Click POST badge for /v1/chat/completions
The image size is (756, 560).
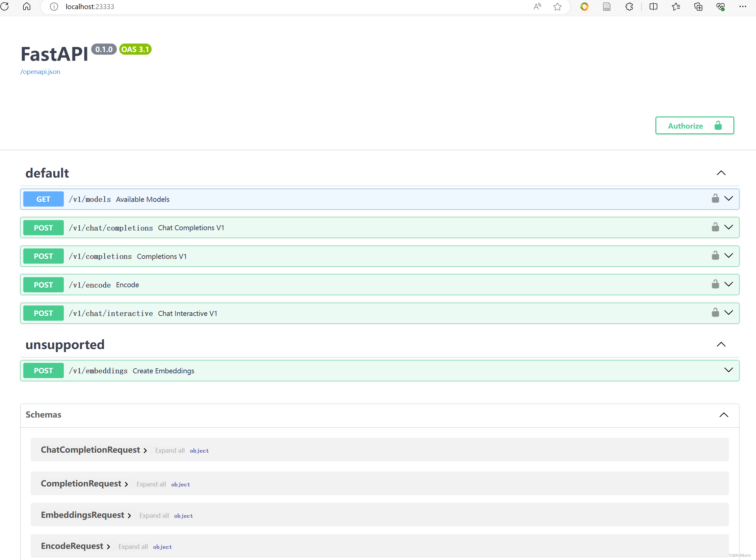(44, 228)
